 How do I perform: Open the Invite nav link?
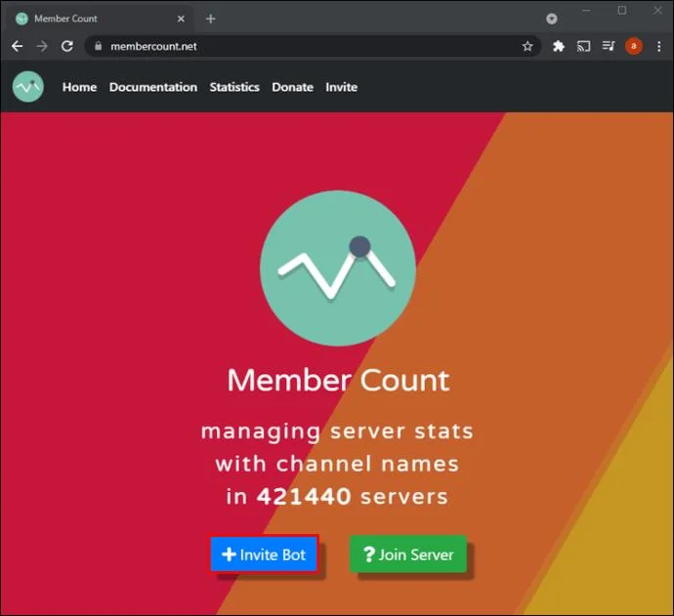(341, 87)
